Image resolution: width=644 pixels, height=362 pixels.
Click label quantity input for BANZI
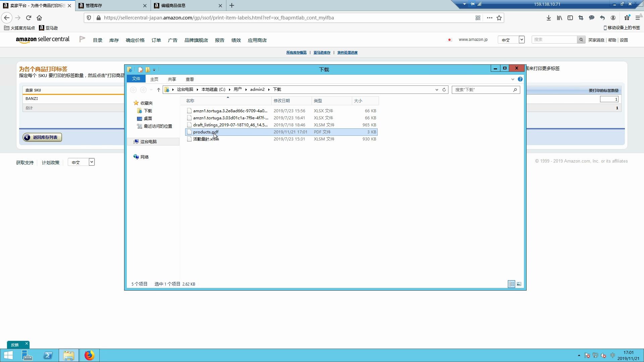tap(609, 99)
